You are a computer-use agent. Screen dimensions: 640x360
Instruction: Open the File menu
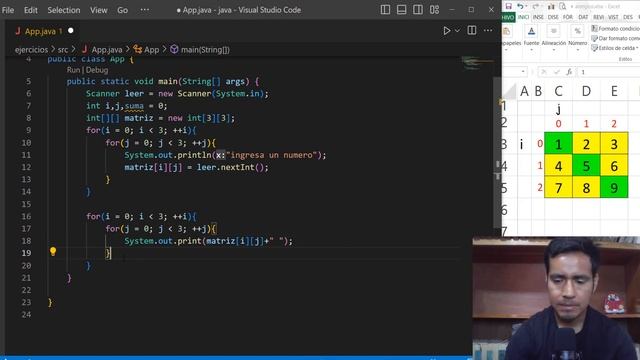point(8,10)
